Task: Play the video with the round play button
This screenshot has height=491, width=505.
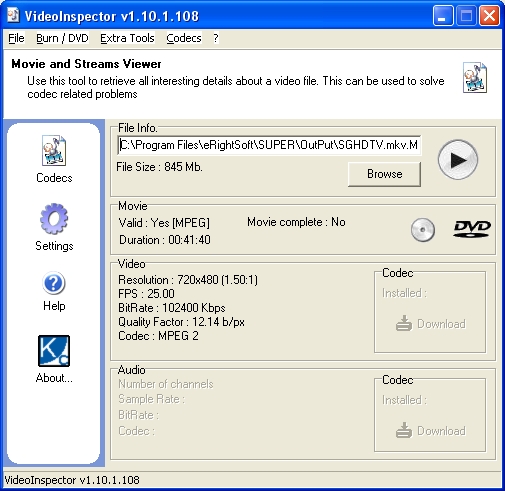Action: 458,160
